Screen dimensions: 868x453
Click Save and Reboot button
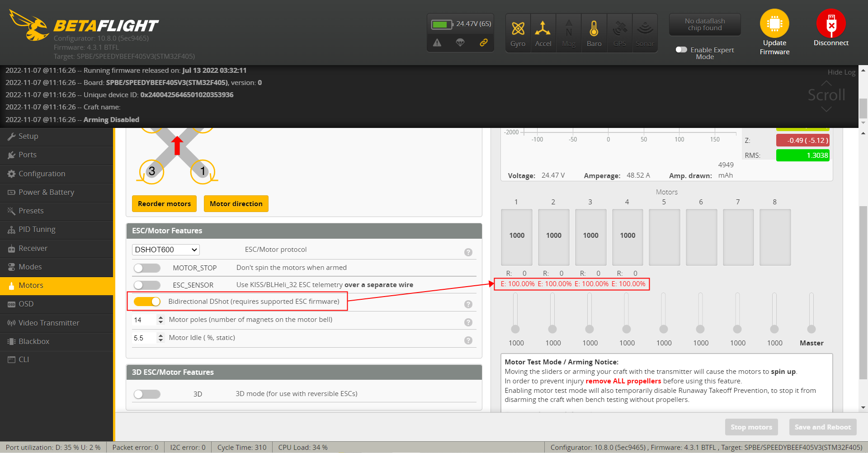pos(823,427)
